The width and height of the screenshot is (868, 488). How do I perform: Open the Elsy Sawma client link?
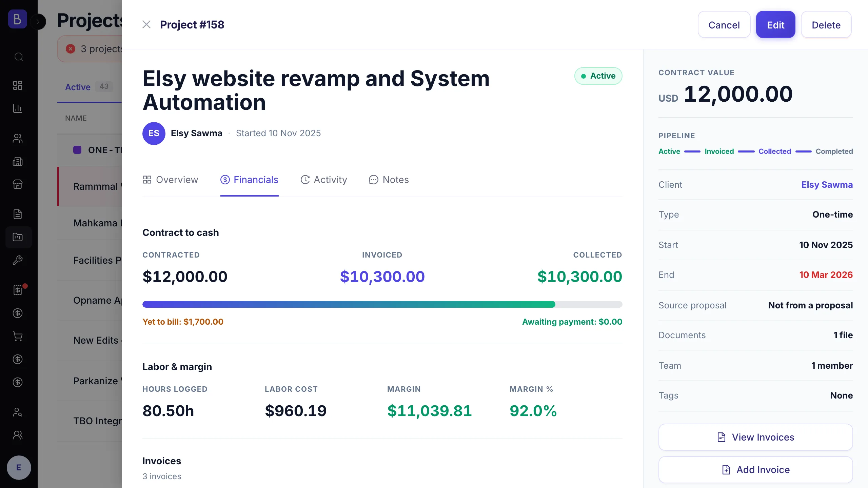(x=827, y=185)
